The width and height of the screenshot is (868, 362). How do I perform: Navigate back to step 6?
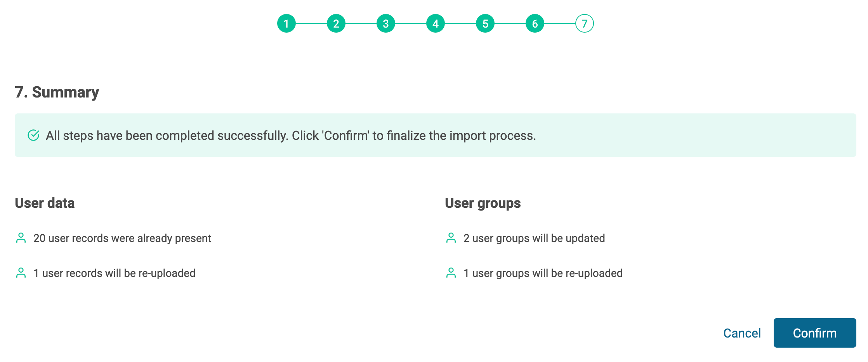click(535, 24)
